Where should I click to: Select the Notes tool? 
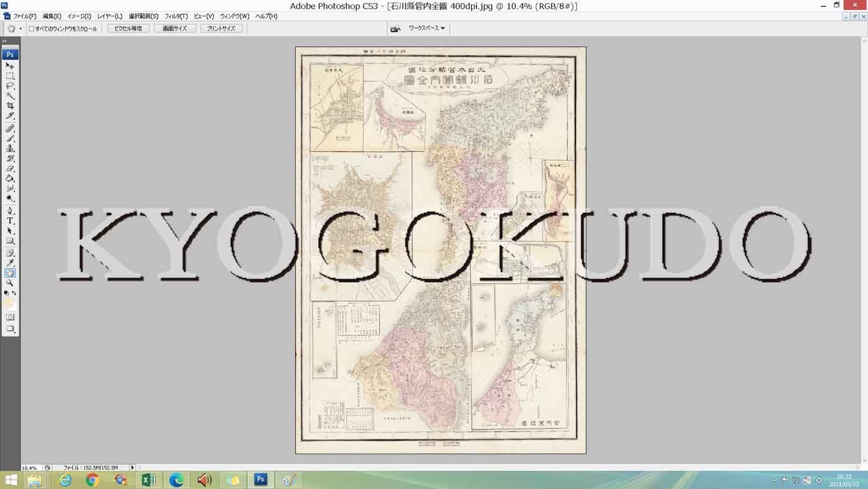10,253
